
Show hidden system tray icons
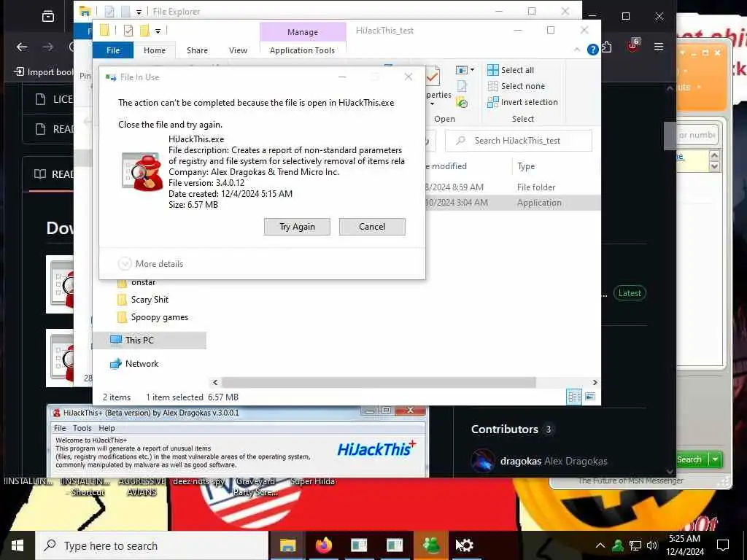[x=600, y=545]
